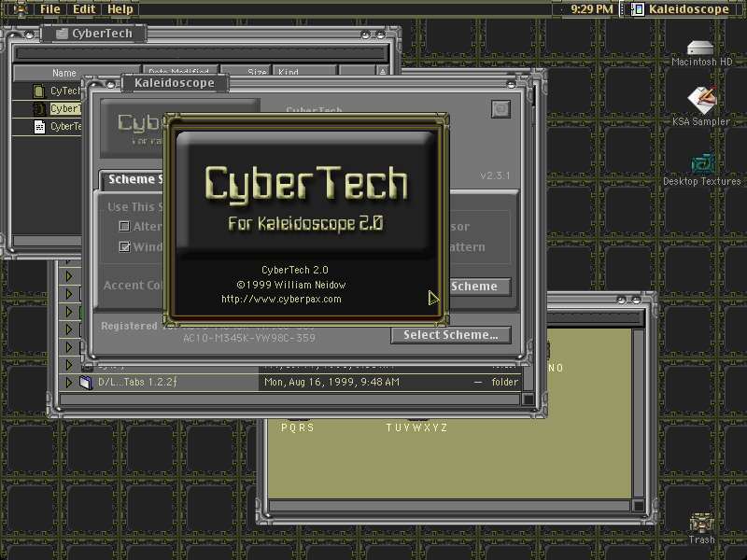747x560 pixels.
Task: Expand the D/L...Tabs 1.2.2 folder triangle
Action: point(69,382)
